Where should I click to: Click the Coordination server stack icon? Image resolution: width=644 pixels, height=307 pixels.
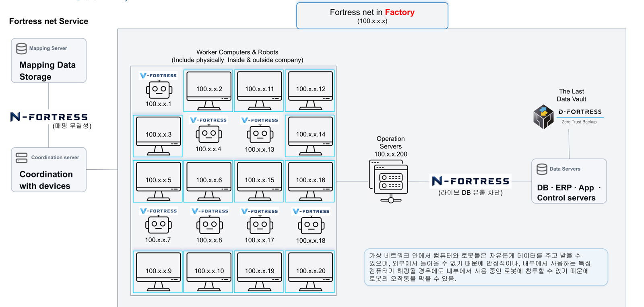point(22,158)
